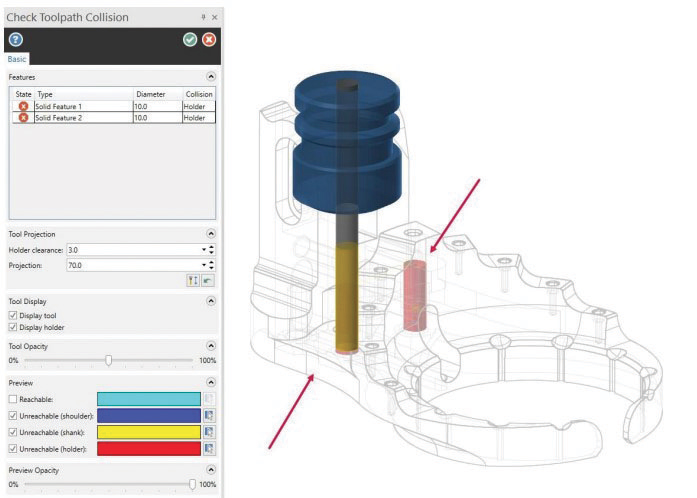The height and width of the screenshot is (498, 697).
Task: Pick the cyan Reachable color swatch
Action: coord(149,399)
